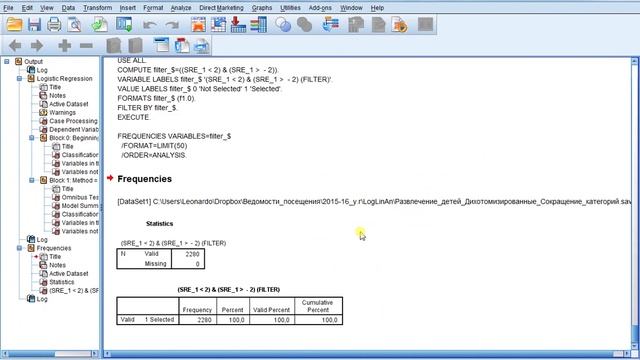Select Title item under Frequencies
Screen dimensions: 640x360
click(55, 257)
